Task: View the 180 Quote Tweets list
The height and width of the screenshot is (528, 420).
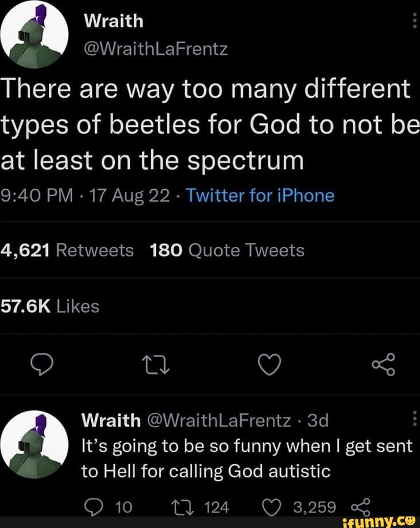Action: click(x=227, y=250)
